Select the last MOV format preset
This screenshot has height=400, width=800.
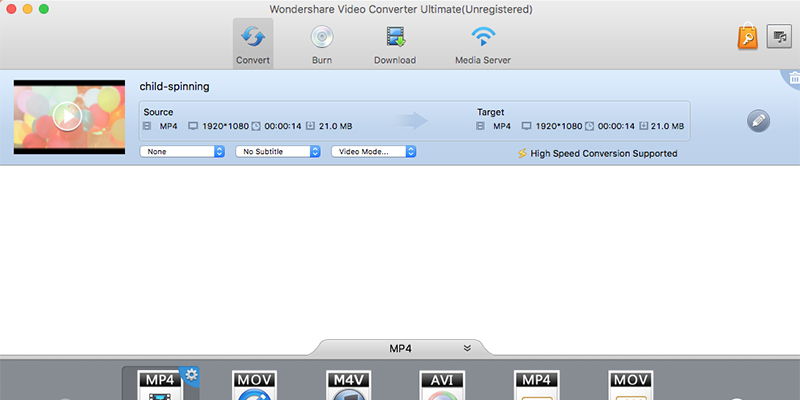pyautogui.click(x=631, y=385)
